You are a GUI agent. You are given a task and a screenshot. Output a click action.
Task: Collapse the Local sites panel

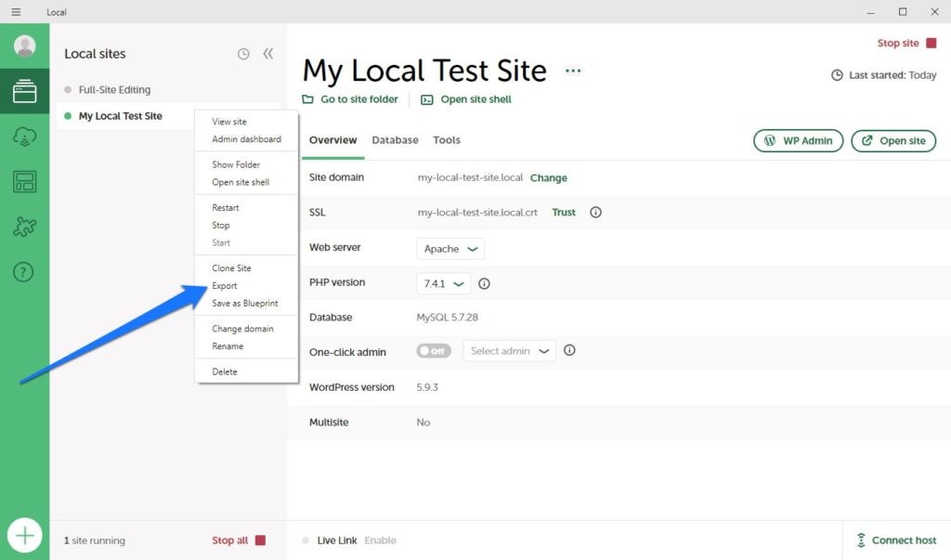(267, 54)
